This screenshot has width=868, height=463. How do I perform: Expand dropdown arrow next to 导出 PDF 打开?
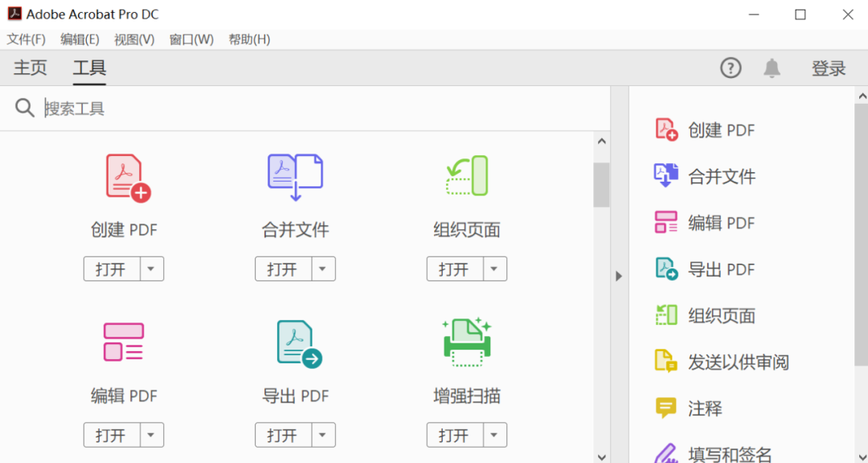323,436
